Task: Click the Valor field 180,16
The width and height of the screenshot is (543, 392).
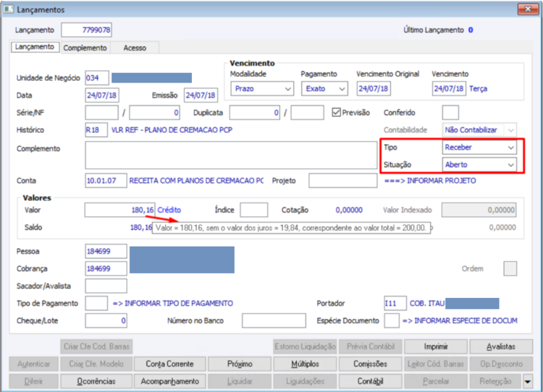Action: coord(119,210)
